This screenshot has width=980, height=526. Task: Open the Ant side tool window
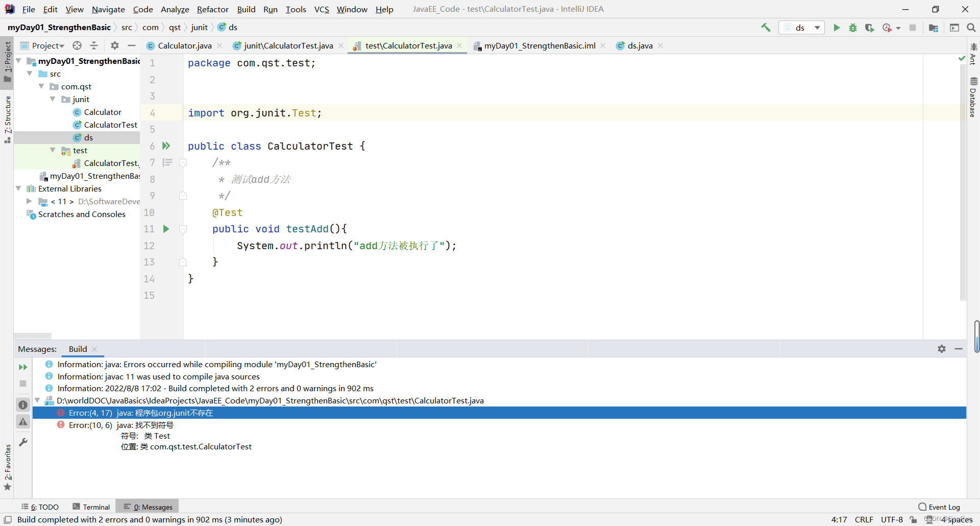coord(973,54)
